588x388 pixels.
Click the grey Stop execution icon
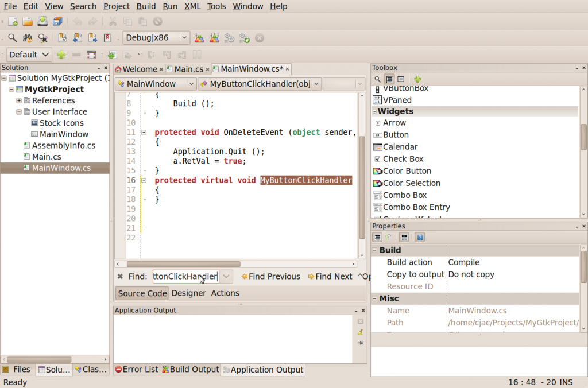pos(260,38)
